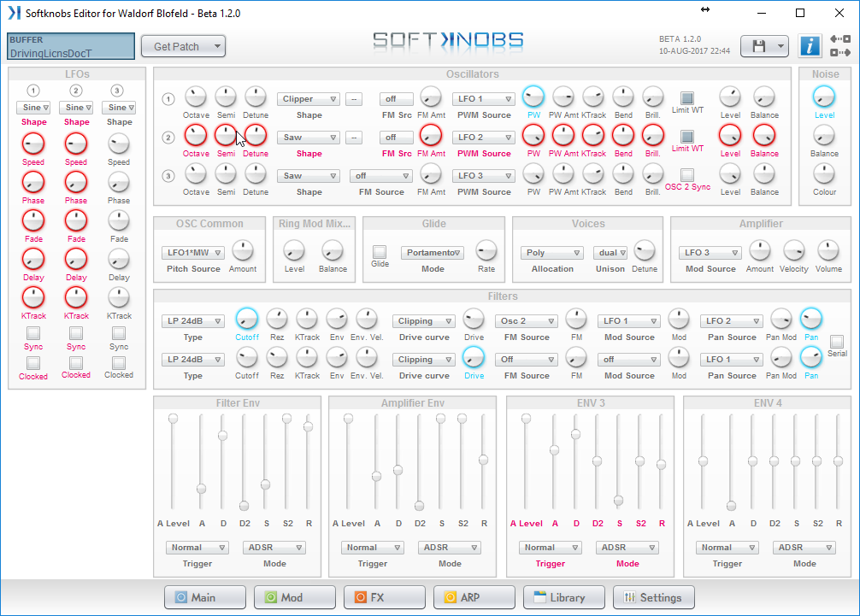Image resolution: width=860 pixels, height=616 pixels.
Task: Open the Library tab
Action: coord(564,597)
